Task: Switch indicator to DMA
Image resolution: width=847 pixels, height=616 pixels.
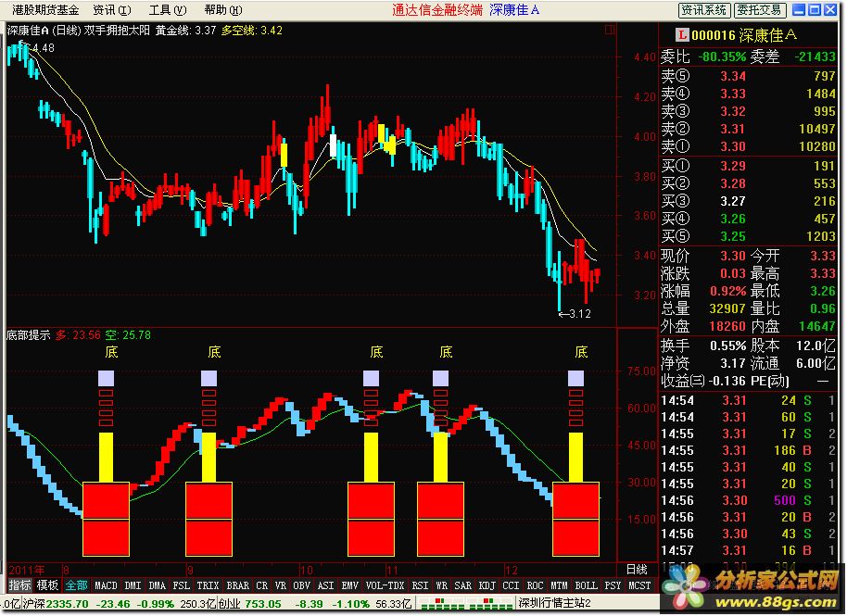Action: 158,585
